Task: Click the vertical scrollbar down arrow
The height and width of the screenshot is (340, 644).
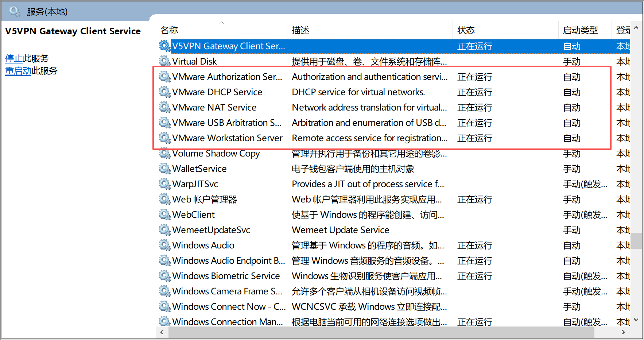Action: (x=636, y=320)
